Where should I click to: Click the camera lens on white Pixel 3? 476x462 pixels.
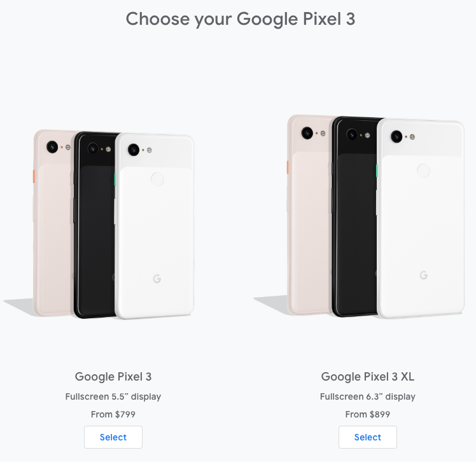tap(134, 150)
